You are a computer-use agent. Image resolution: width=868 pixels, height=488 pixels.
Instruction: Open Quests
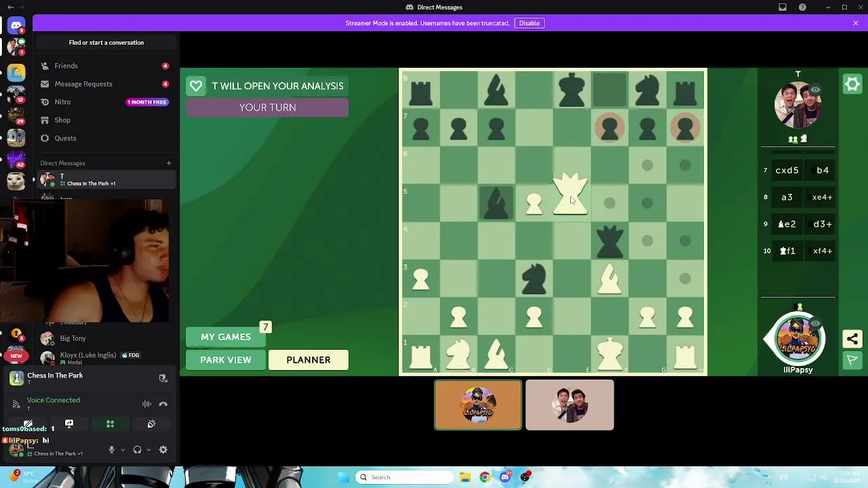[105, 138]
